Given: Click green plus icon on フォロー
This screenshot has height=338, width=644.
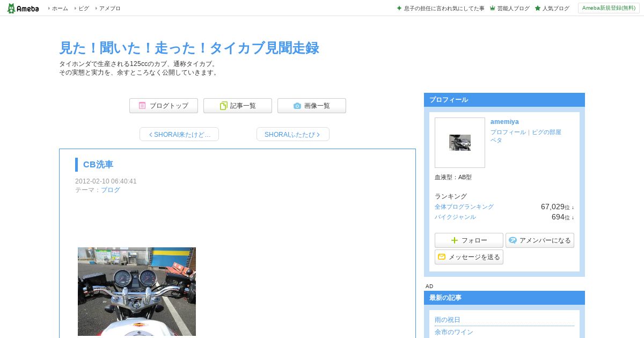Looking at the screenshot, I should point(455,240).
